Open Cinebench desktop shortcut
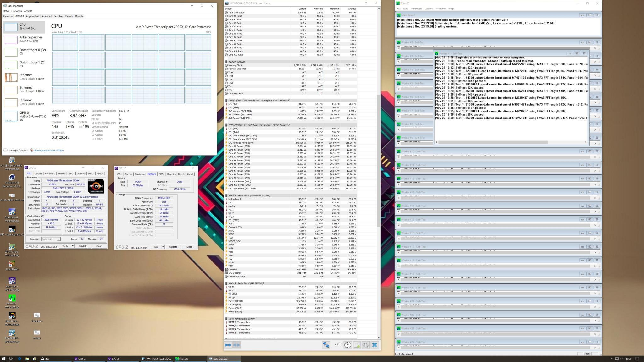 click(x=12, y=181)
